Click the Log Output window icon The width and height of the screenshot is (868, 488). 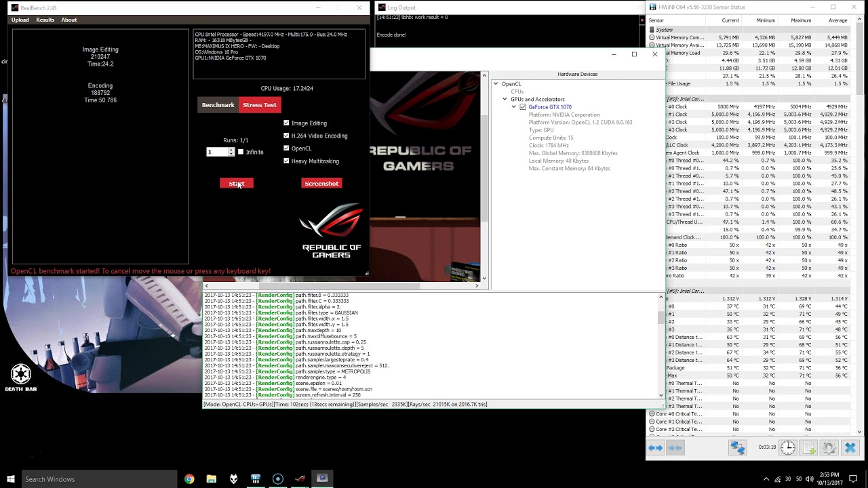(382, 7)
